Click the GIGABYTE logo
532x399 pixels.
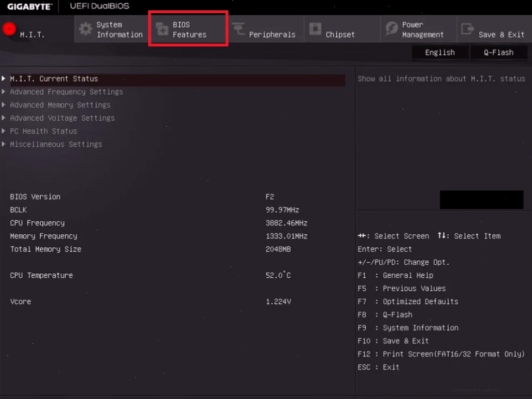[x=29, y=7]
